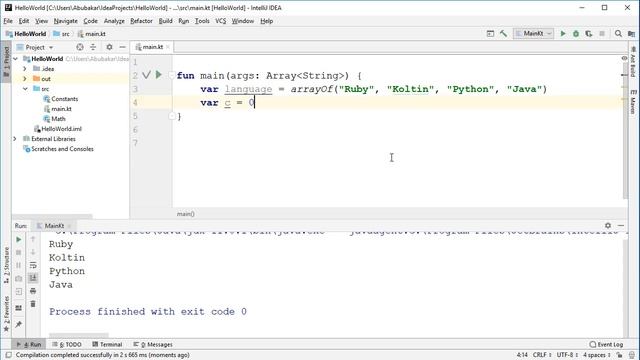Click the layout window icon beside the hammer

click(490, 33)
